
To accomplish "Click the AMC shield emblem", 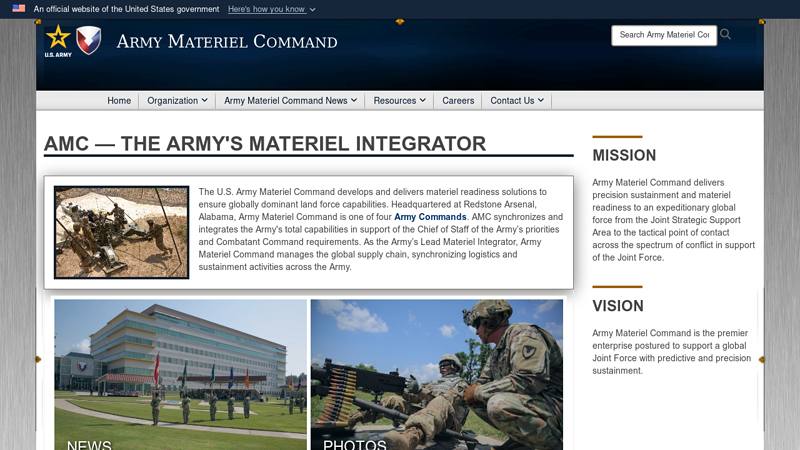I will click(x=89, y=40).
